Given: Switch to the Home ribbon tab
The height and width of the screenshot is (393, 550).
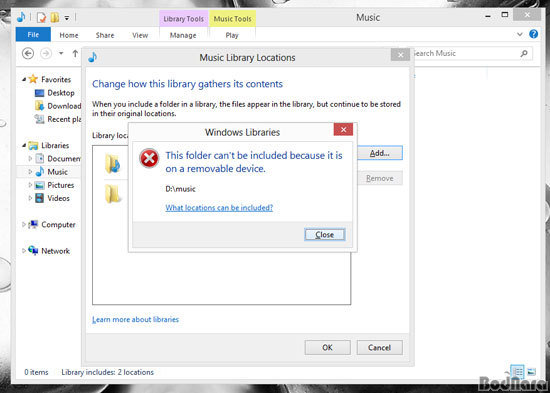Looking at the screenshot, I should pos(69,35).
